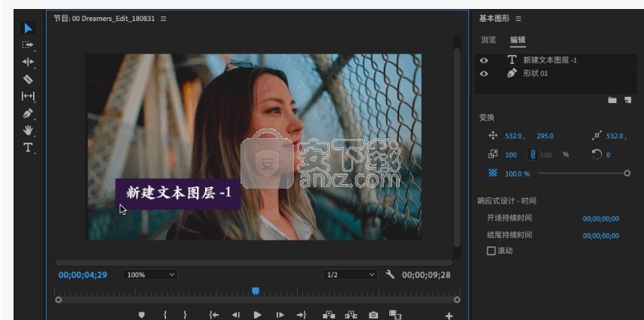The height and width of the screenshot is (320, 644).
Task: Select the Ripple Edit tool
Action: point(28,62)
